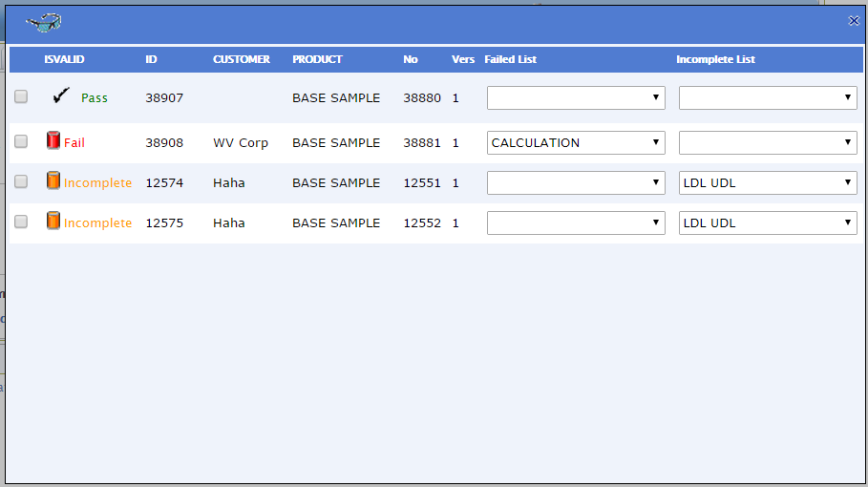868x487 pixels.
Task: Open the Failed List dropdown for ID 12575
Action: pyautogui.click(x=576, y=223)
